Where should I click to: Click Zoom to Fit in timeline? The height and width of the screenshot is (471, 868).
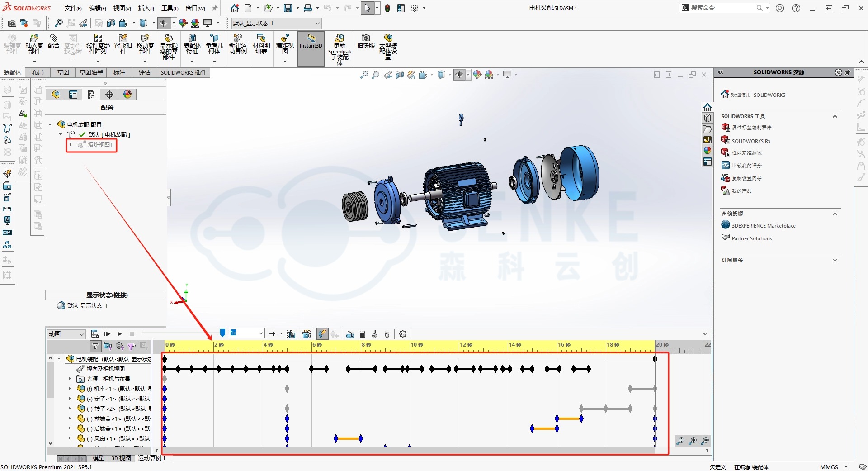680,441
